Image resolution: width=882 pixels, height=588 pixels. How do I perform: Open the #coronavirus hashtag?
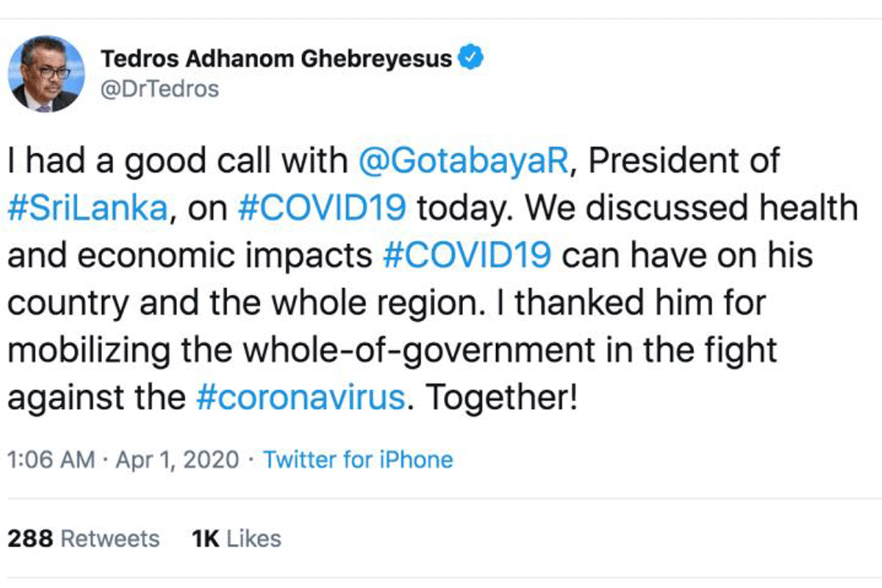pyautogui.click(x=301, y=397)
